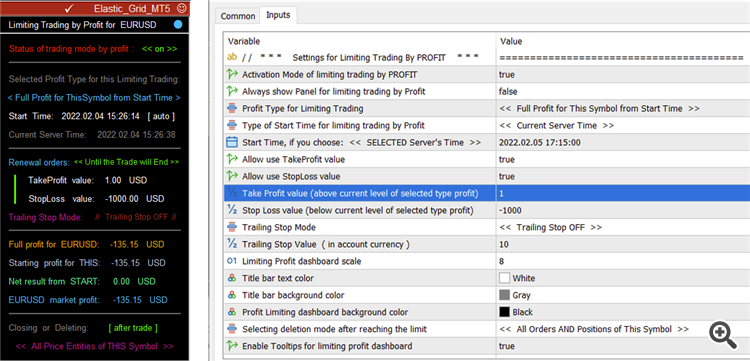Image resolution: width=750 pixels, height=361 pixels.
Task: Click enum icon beside Selecting deletion mode
Action: tap(232, 329)
